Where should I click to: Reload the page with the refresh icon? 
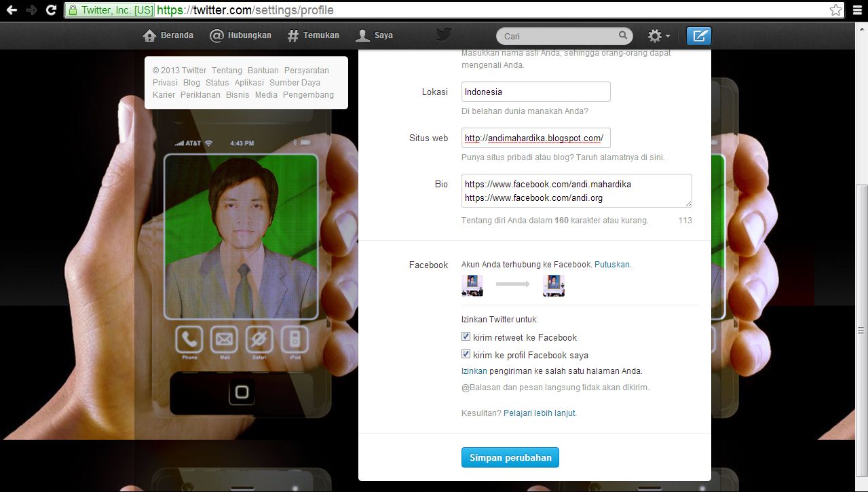[x=51, y=10]
